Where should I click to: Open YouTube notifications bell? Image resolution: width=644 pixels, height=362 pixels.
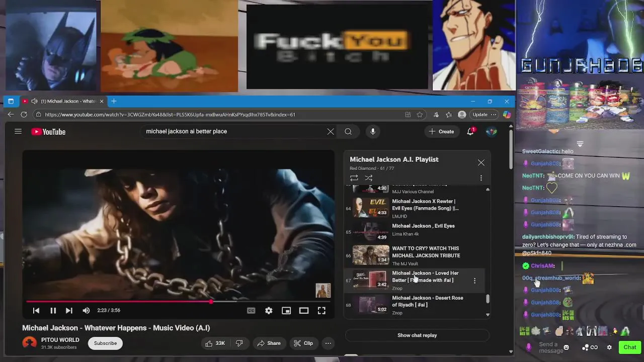(470, 131)
